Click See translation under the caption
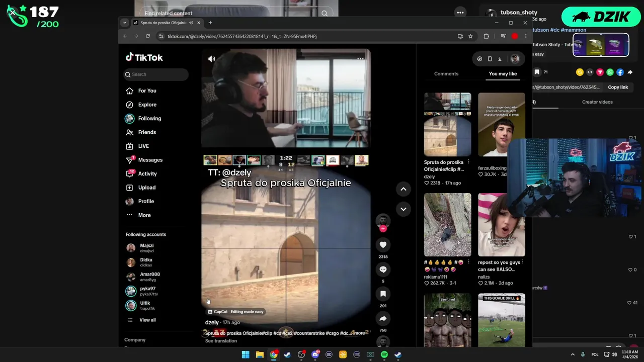 click(221, 341)
